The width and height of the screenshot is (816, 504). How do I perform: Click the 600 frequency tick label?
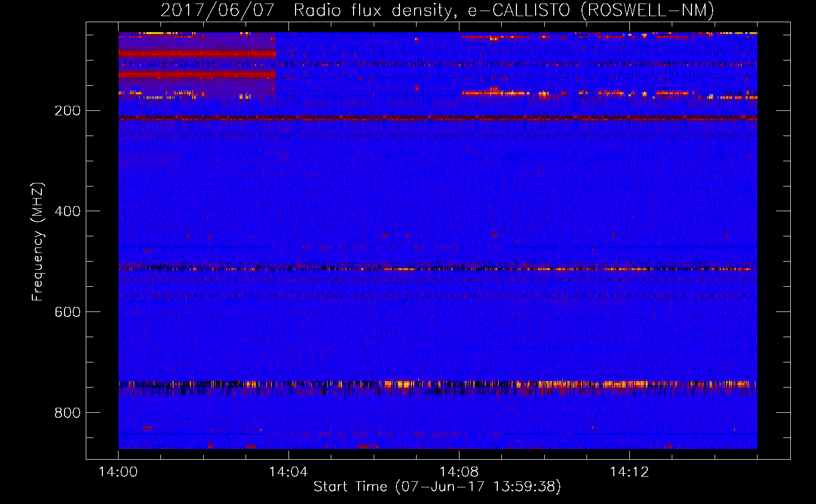click(68, 312)
